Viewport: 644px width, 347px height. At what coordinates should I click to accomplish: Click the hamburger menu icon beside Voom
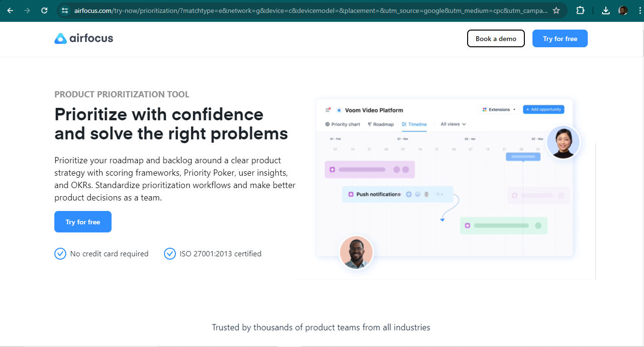coord(328,110)
